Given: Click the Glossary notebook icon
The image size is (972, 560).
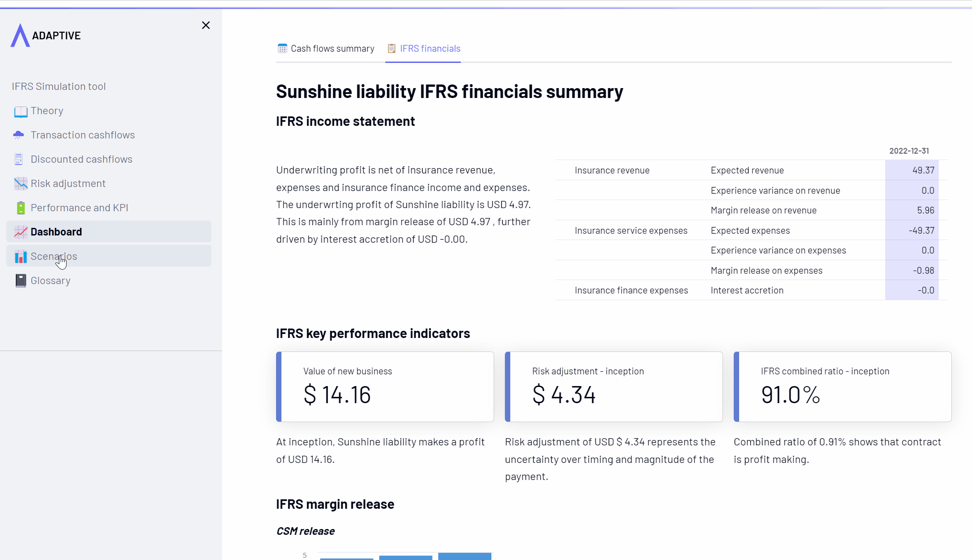Looking at the screenshot, I should coord(21,280).
